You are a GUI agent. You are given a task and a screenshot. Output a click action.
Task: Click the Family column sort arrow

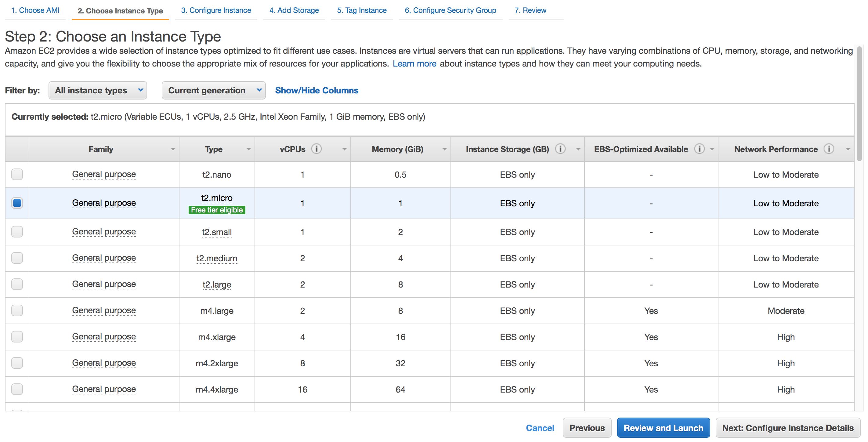(x=173, y=149)
